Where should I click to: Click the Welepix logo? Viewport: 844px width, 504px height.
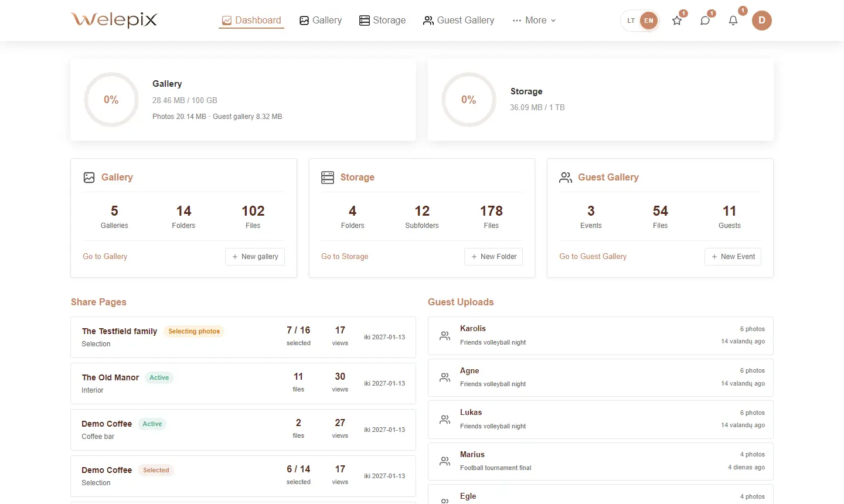[114, 20]
